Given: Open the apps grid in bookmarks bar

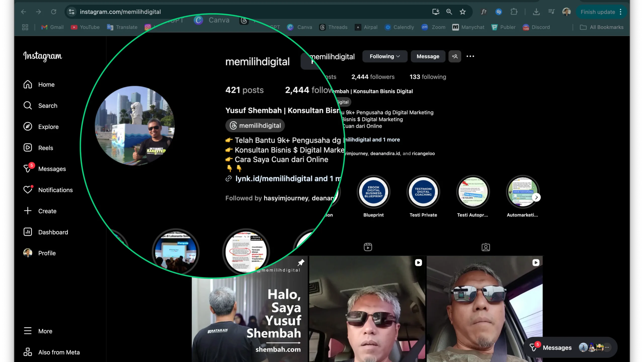Looking at the screenshot, I should coord(25,27).
